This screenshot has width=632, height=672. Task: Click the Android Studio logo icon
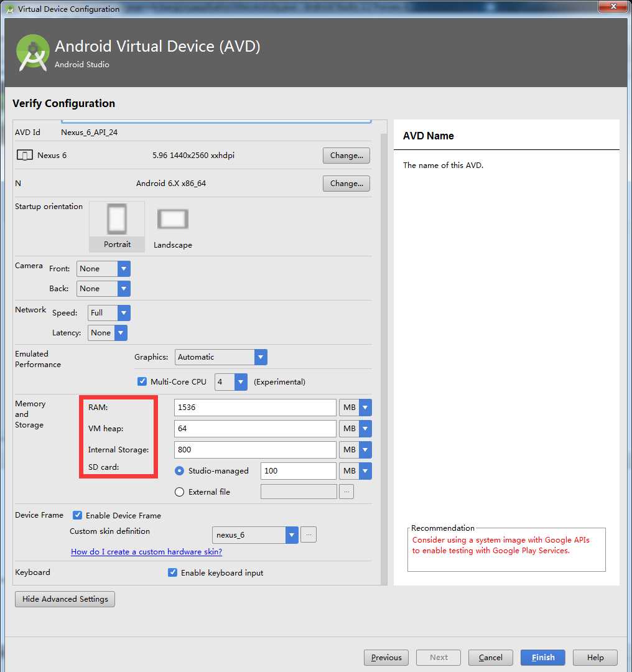(32, 53)
